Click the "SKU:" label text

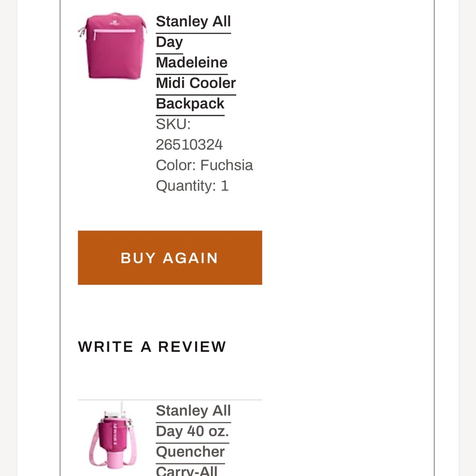173,124
